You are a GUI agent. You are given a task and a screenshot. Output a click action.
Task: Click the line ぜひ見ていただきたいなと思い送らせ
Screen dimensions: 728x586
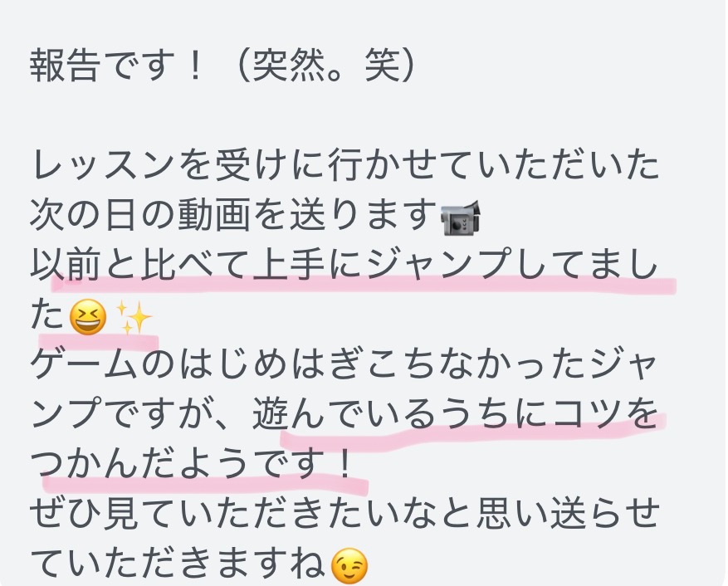[344, 516]
